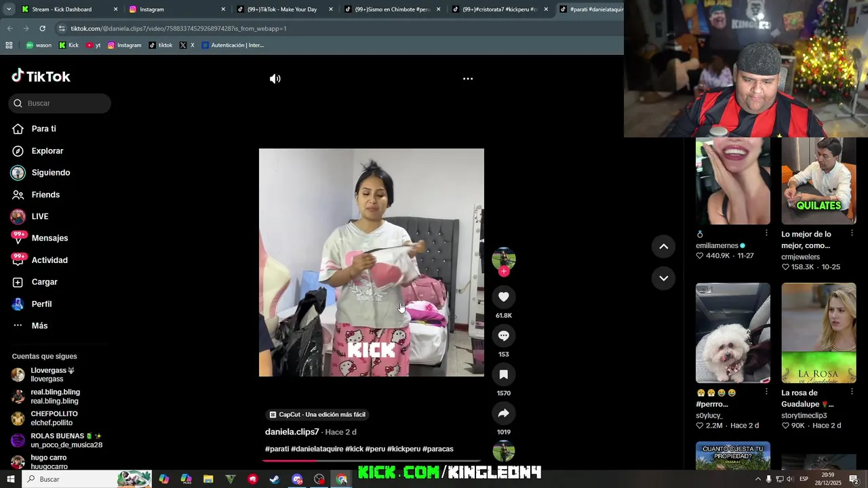
Task: Open options for La rosa de Guadalupe video
Action: [852, 392]
